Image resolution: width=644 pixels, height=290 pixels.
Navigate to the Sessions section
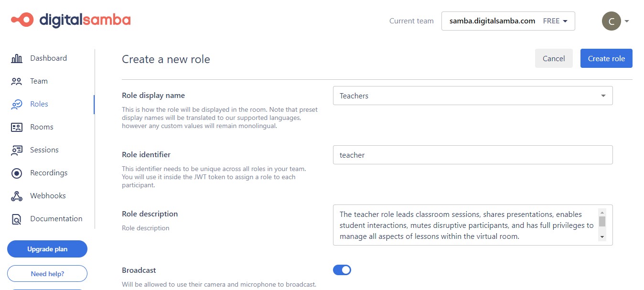pos(44,150)
